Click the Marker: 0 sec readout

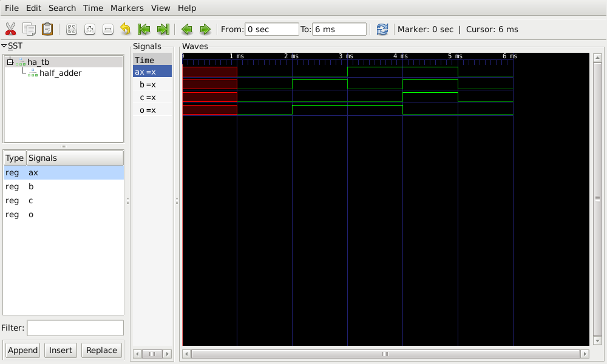click(x=426, y=29)
